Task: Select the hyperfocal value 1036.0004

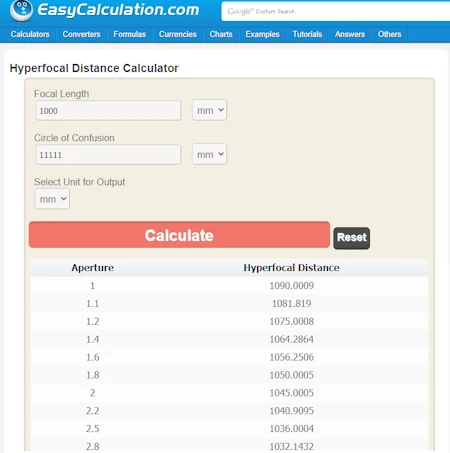Action: [292, 429]
